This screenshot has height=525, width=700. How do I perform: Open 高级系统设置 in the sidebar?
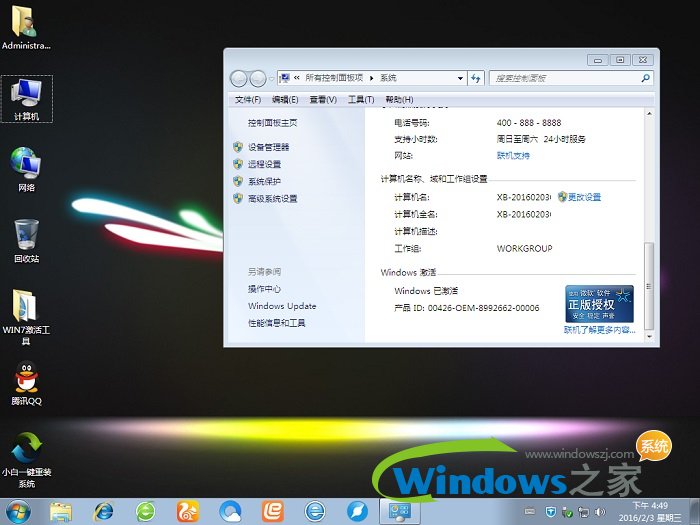(x=272, y=198)
